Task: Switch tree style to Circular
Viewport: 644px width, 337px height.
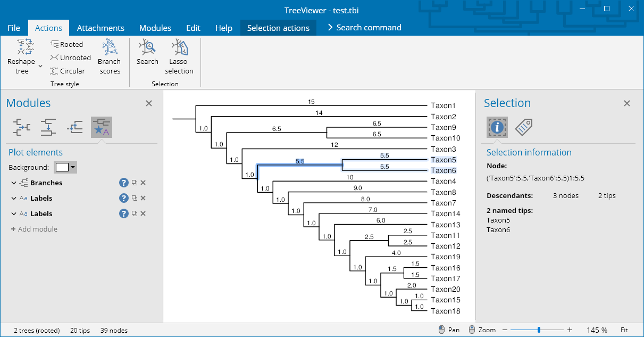Action: click(x=68, y=71)
